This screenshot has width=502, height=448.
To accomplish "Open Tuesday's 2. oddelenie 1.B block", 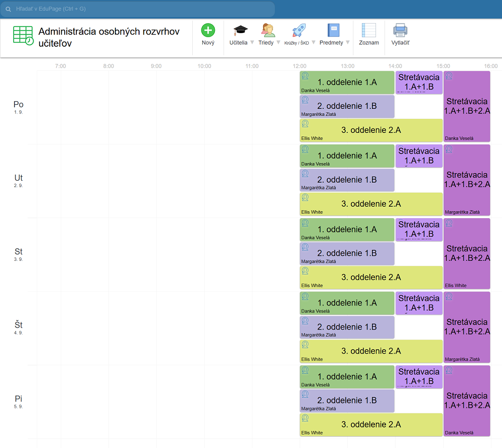I will tap(347, 180).
